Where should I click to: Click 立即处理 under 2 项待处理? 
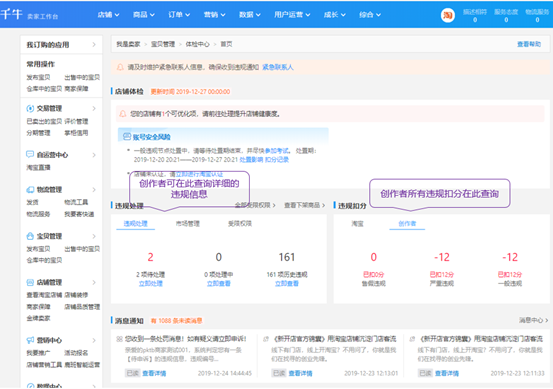point(151,283)
